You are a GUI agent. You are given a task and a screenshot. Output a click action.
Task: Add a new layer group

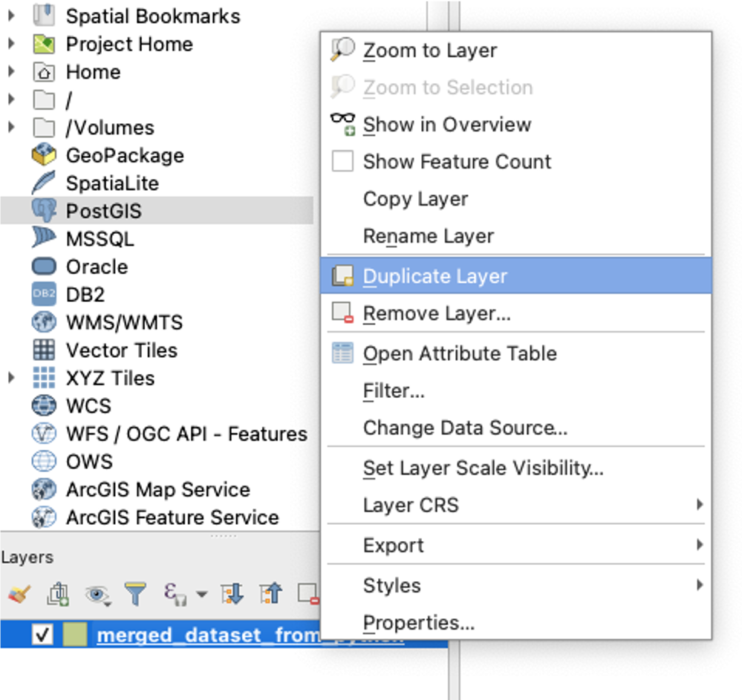[58, 594]
